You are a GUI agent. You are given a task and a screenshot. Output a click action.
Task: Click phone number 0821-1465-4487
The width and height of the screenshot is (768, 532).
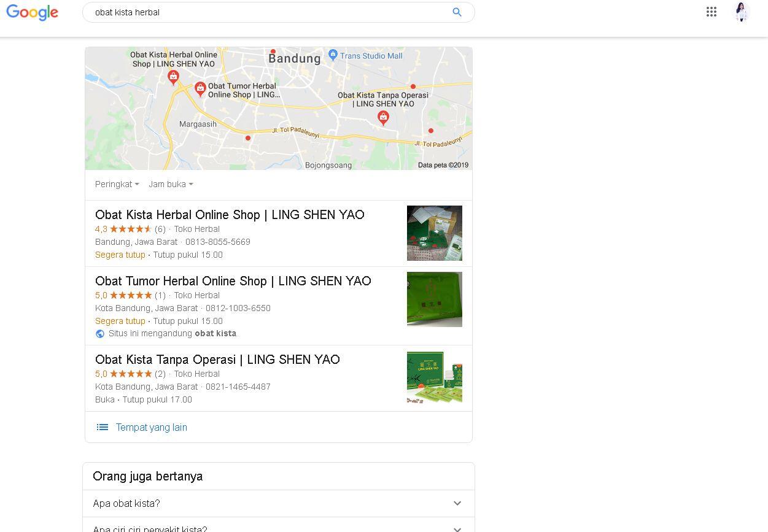click(x=238, y=387)
